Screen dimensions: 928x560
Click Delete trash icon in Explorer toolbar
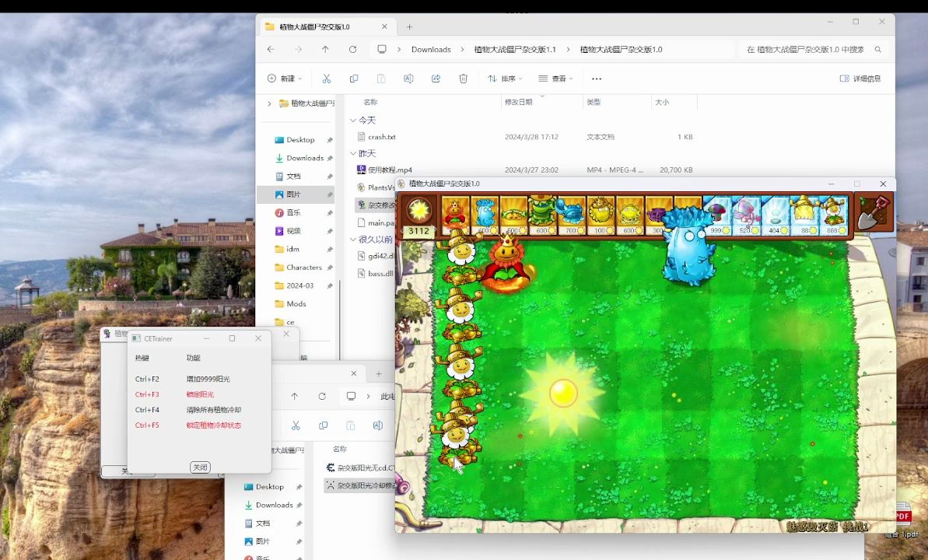tap(464, 78)
